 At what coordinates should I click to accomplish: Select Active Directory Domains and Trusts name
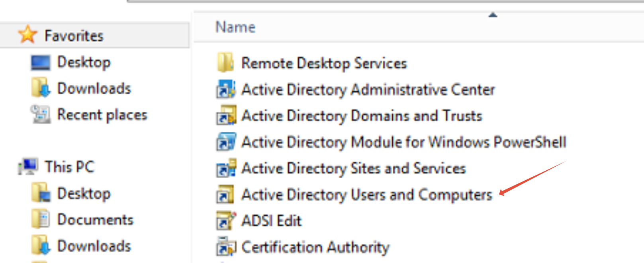click(362, 116)
